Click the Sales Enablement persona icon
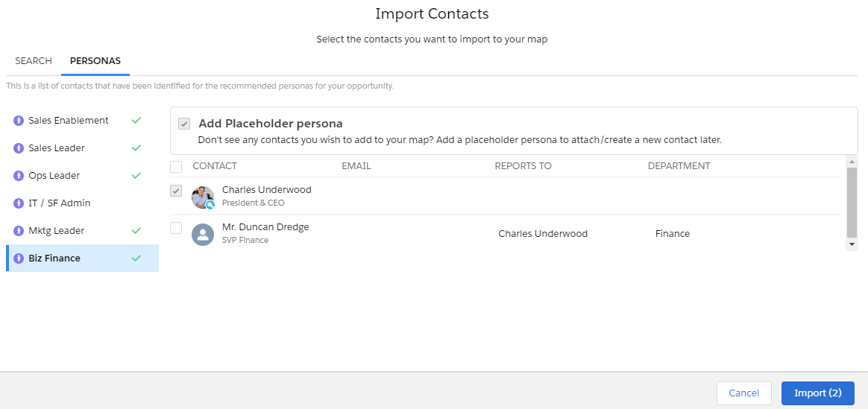The height and width of the screenshot is (409, 868). 18,121
